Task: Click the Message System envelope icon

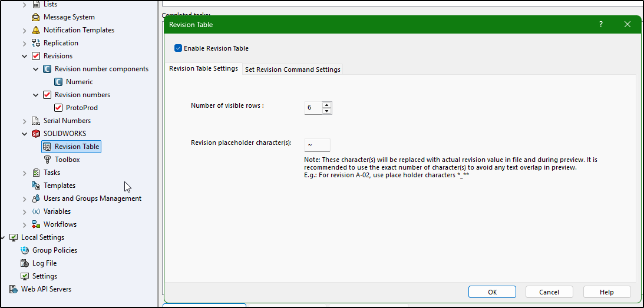Action: tap(36, 17)
